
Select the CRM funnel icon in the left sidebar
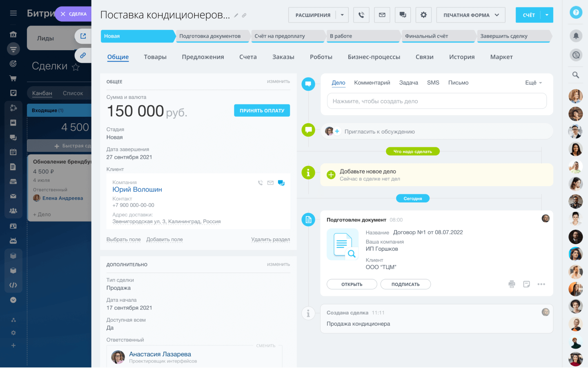click(13, 49)
